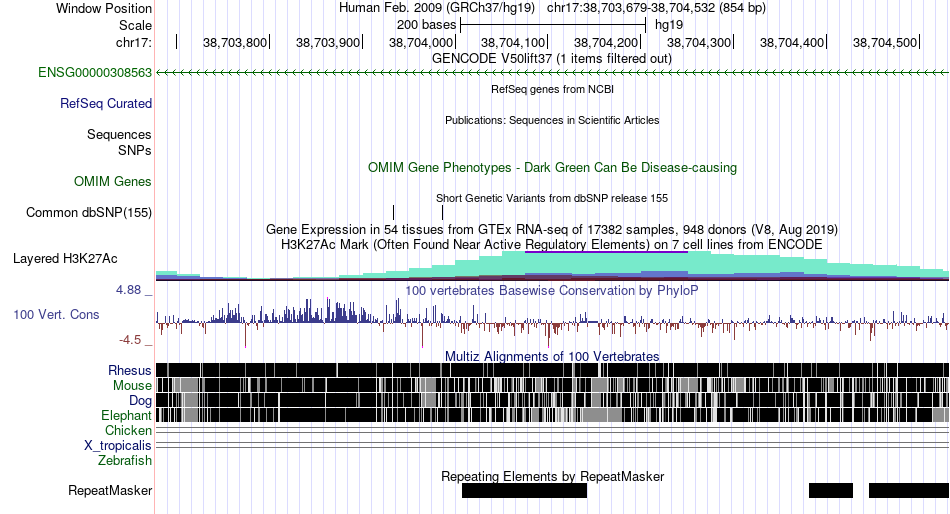Image resolution: width=950 pixels, height=514 pixels.
Task: Click the OMIM Gene Phenotypes title
Action: (x=552, y=167)
